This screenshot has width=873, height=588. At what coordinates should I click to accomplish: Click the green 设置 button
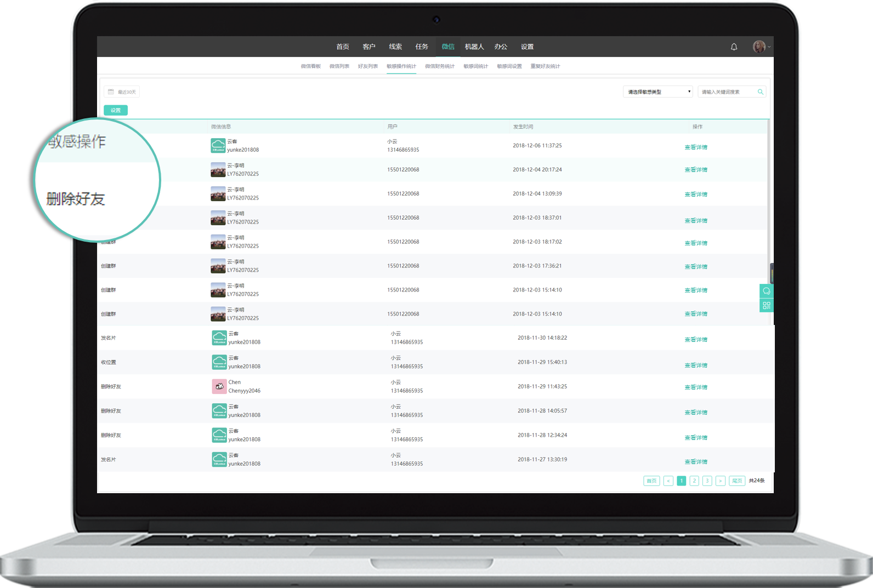coord(116,110)
